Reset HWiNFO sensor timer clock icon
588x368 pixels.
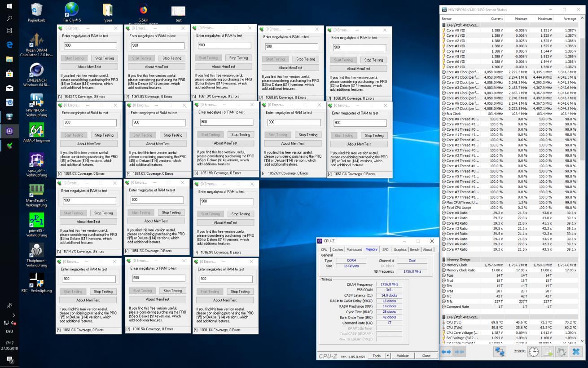pyautogui.click(x=534, y=352)
